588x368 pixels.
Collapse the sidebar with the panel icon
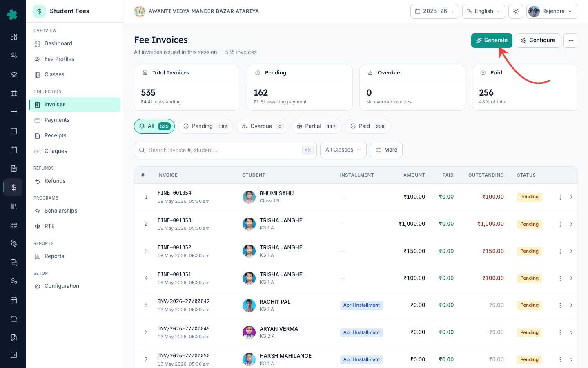click(14, 355)
